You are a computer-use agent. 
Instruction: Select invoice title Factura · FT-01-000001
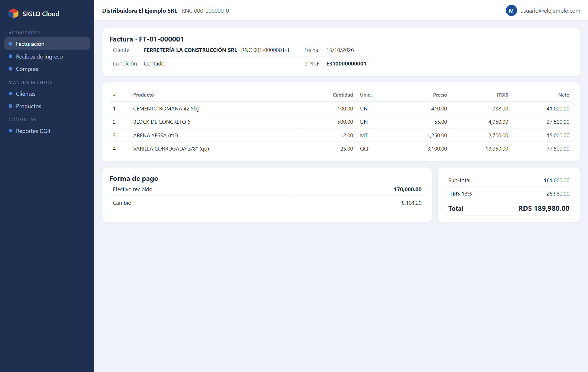click(x=146, y=39)
